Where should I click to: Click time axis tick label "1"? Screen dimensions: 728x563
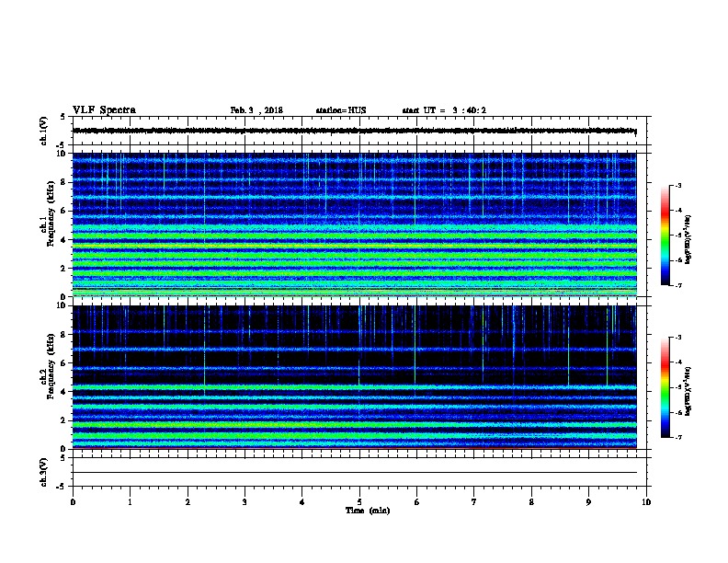tap(130, 502)
